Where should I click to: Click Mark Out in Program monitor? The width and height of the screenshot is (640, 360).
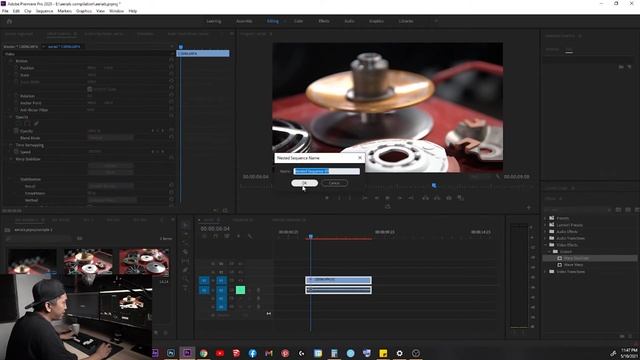click(350, 198)
